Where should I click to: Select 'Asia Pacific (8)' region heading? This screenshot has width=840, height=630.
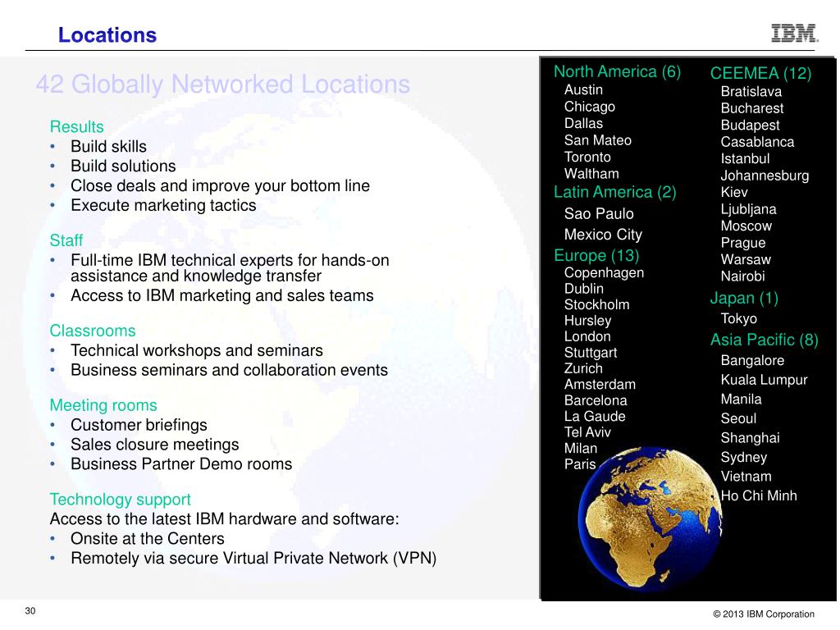[765, 340]
